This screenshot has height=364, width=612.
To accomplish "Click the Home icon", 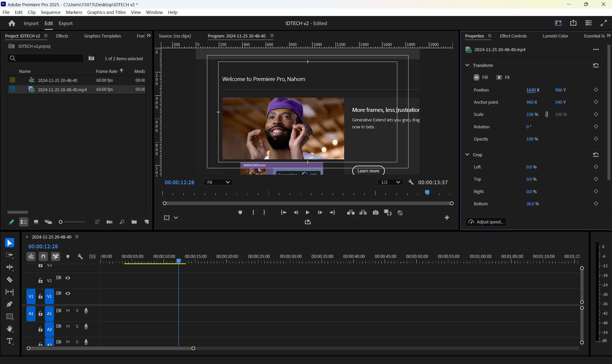I will [12, 23].
